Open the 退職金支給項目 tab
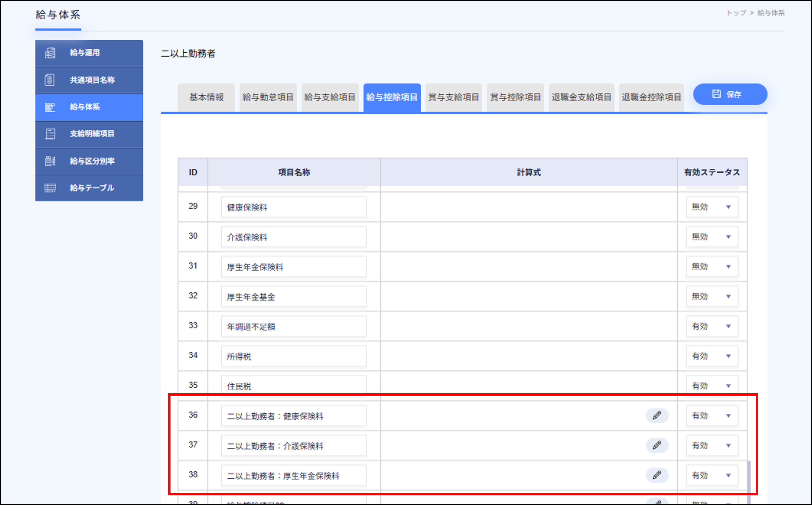812x505 pixels. point(581,98)
